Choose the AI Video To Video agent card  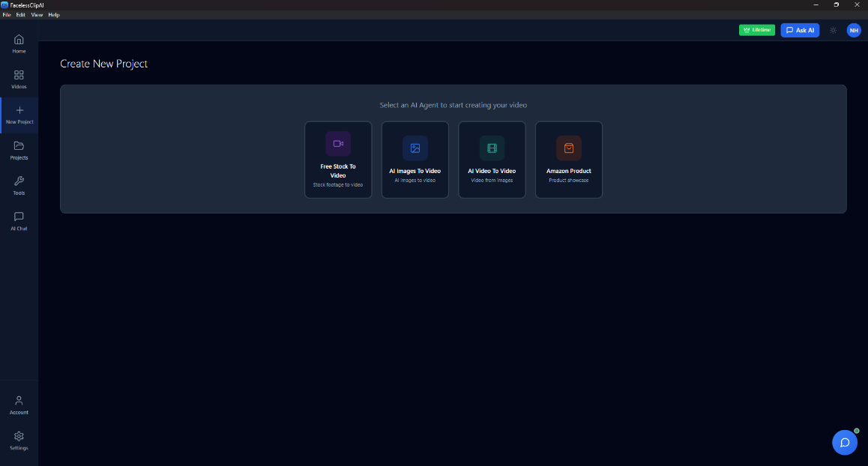[492, 160]
